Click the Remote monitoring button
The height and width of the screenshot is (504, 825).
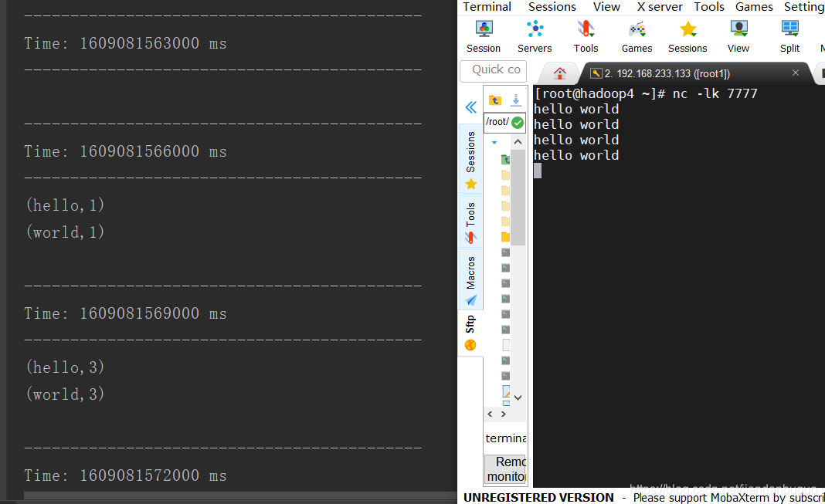505,468
